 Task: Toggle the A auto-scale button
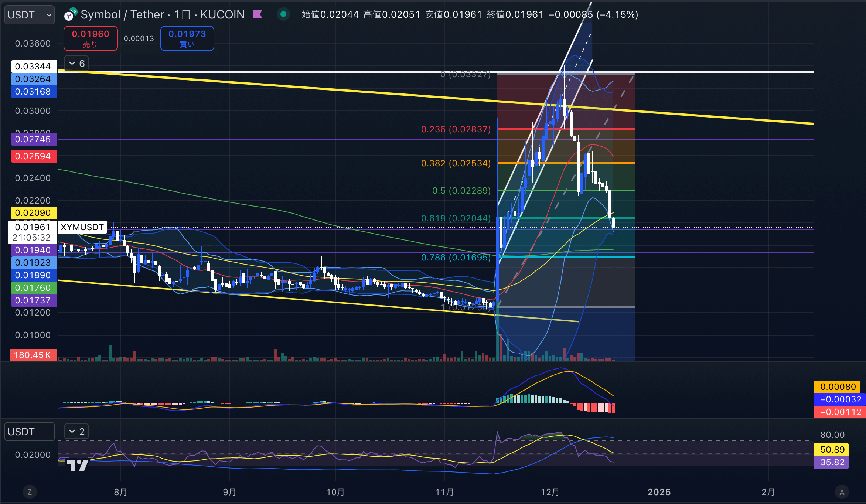[x=842, y=492]
